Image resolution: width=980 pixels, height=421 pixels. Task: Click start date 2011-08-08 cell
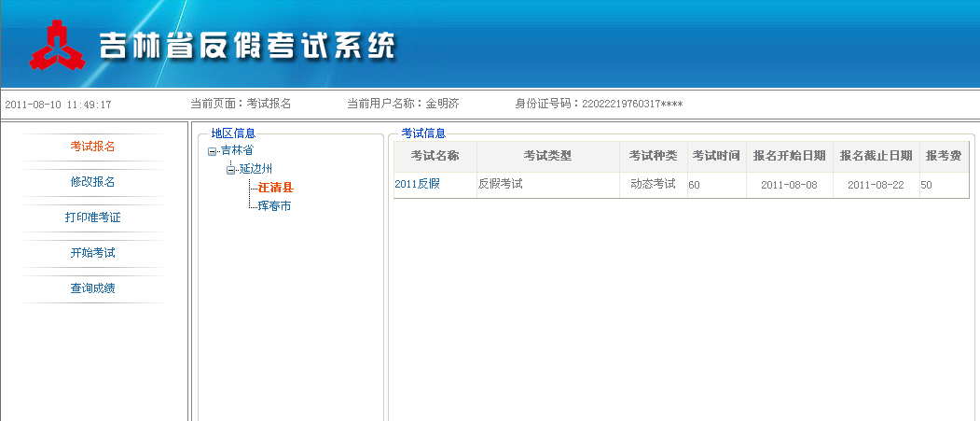point(790,185)
